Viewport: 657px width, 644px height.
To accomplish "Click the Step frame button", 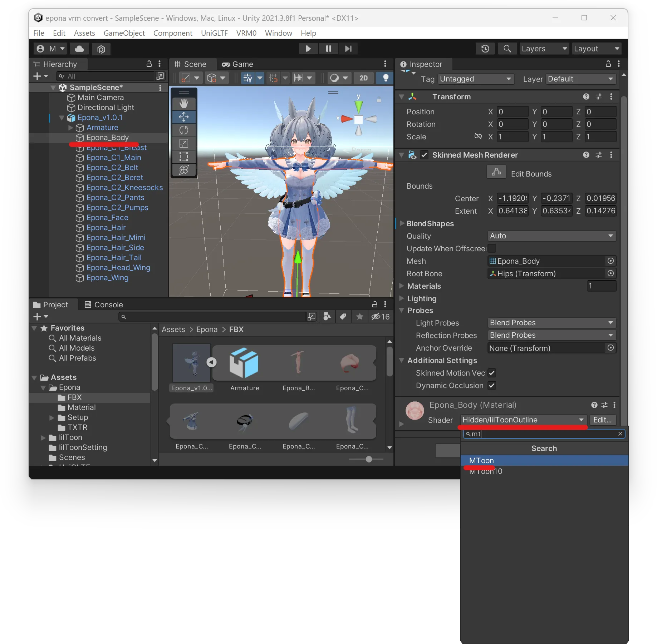I will 348,49.
